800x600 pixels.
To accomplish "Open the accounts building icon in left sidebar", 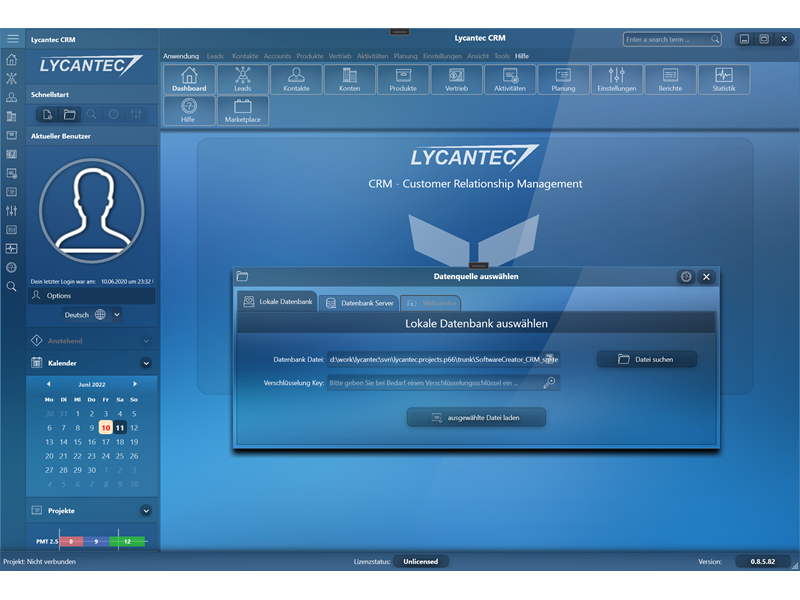I will tap(12, 116).
